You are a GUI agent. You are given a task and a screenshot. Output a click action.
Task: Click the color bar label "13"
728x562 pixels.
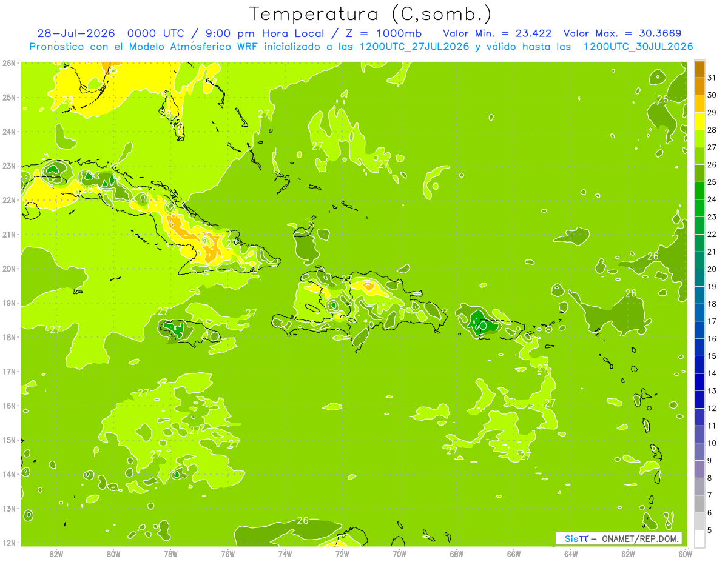point(712,391)
